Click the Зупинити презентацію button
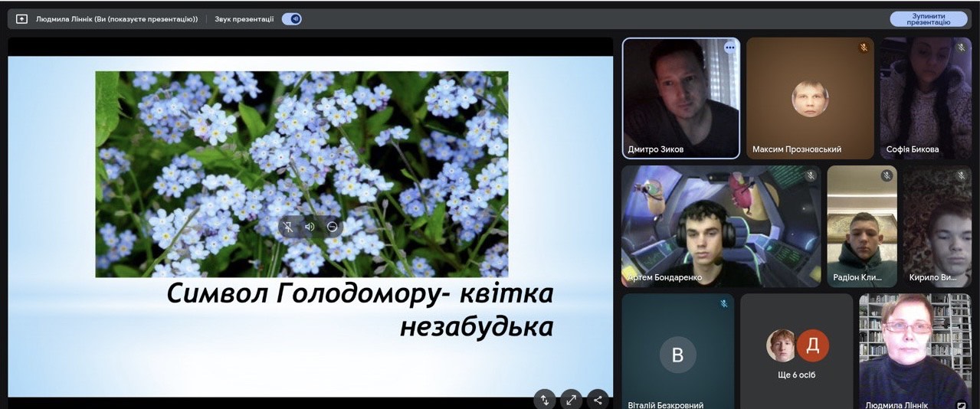The height and width of the screenshot is (409, 980). [928, 19]
